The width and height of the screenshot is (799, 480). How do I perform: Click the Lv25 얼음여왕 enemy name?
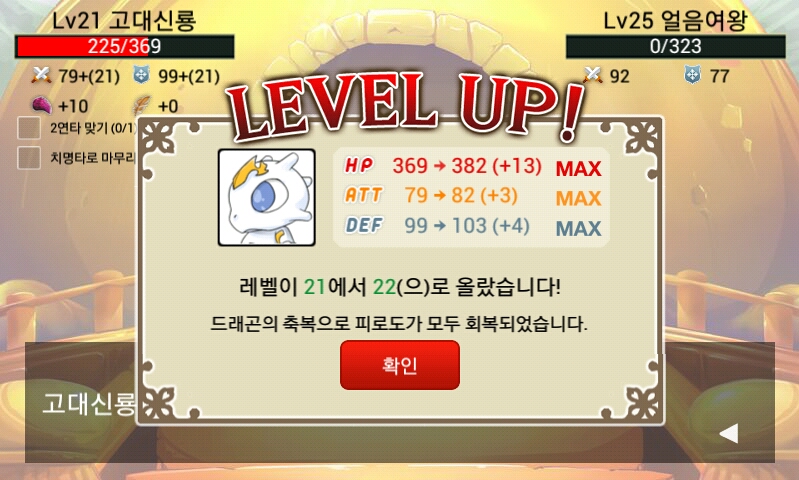pos(675,20)
